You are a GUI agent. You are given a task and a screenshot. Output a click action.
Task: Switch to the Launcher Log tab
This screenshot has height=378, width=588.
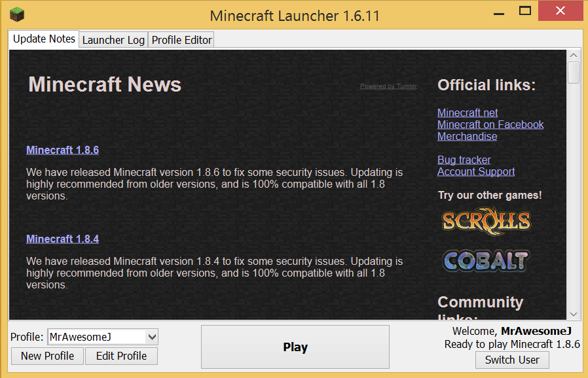[113, 40]
